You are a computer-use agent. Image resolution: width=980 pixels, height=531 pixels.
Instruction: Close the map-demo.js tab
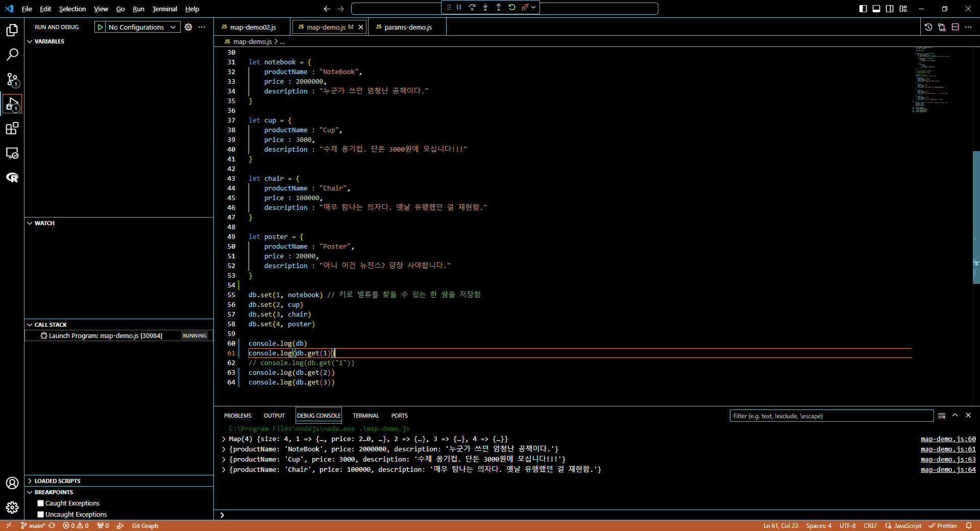[361, 27]
